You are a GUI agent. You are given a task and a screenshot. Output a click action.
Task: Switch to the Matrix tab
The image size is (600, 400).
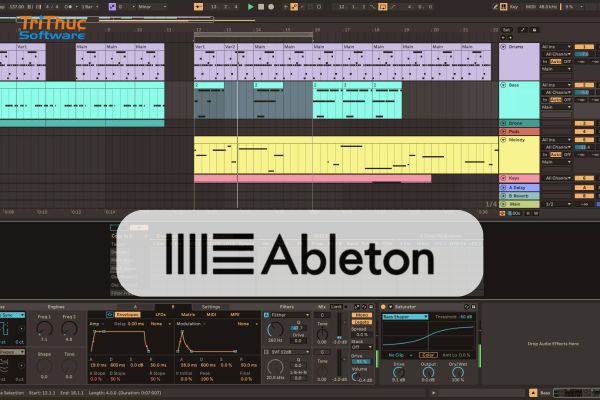click(188, 315)
